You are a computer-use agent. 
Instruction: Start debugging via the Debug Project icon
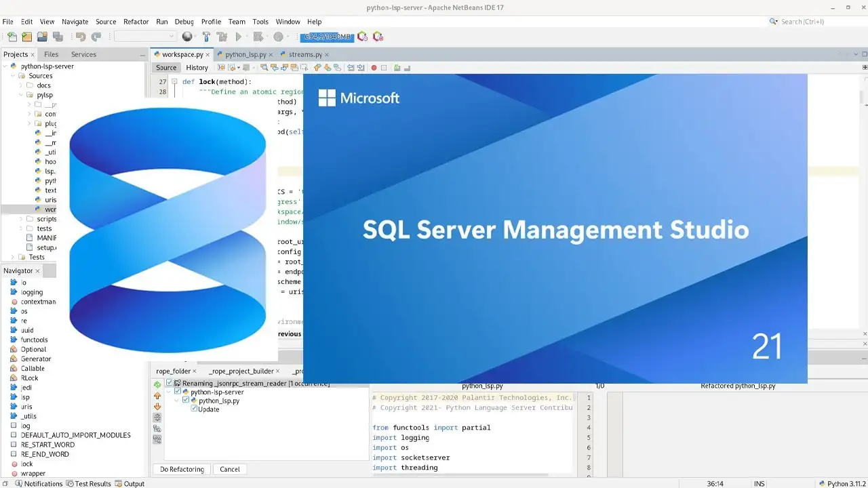tap(258, 37)
